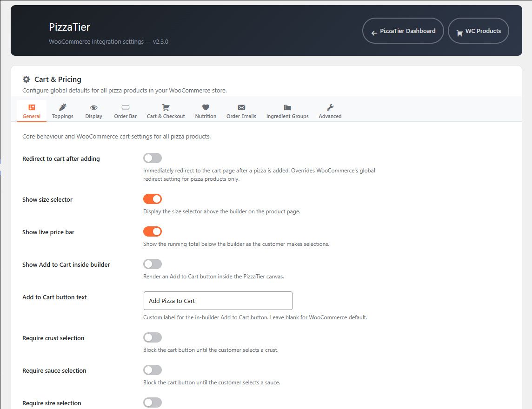Image resolution: width=532 pixels, height=409 pixels.
Task: Select the Cart & Checkout tab
Action: point(166,111)
